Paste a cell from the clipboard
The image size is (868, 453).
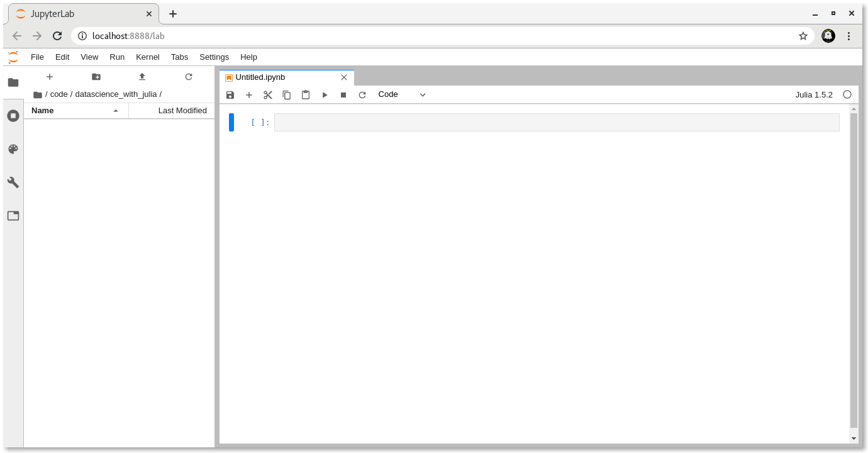[306, 94]
